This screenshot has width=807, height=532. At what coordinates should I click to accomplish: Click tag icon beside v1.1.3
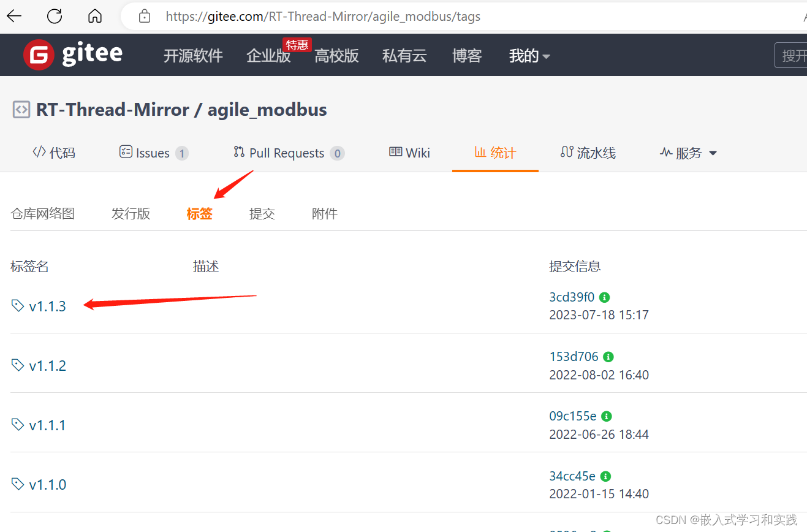18,305
